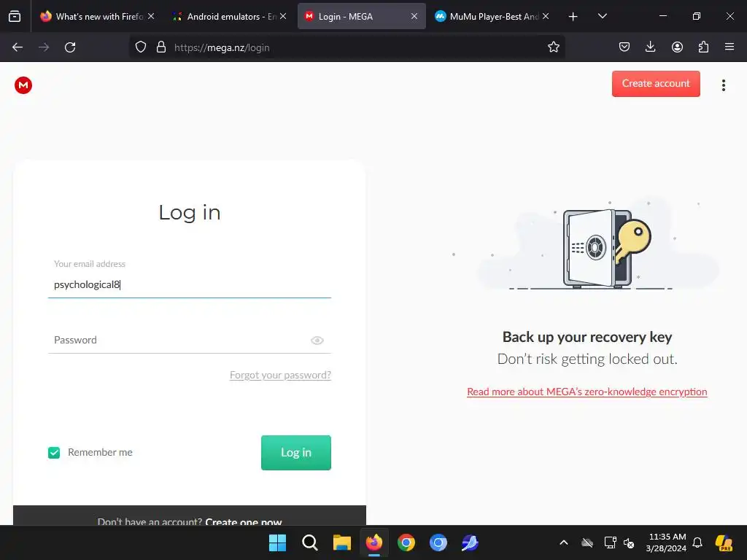Screen dimensions: 747x560
Task: Close the Login - MEGA tab
Action: 414,16
